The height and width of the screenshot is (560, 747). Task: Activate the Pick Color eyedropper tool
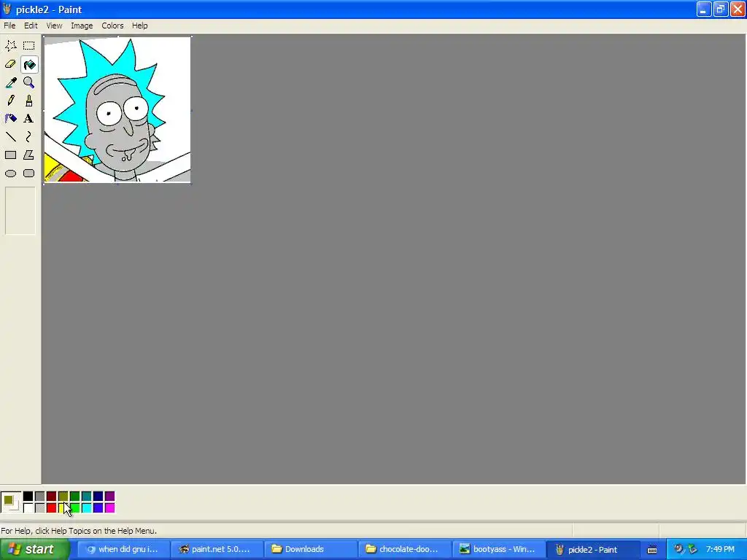10,82
